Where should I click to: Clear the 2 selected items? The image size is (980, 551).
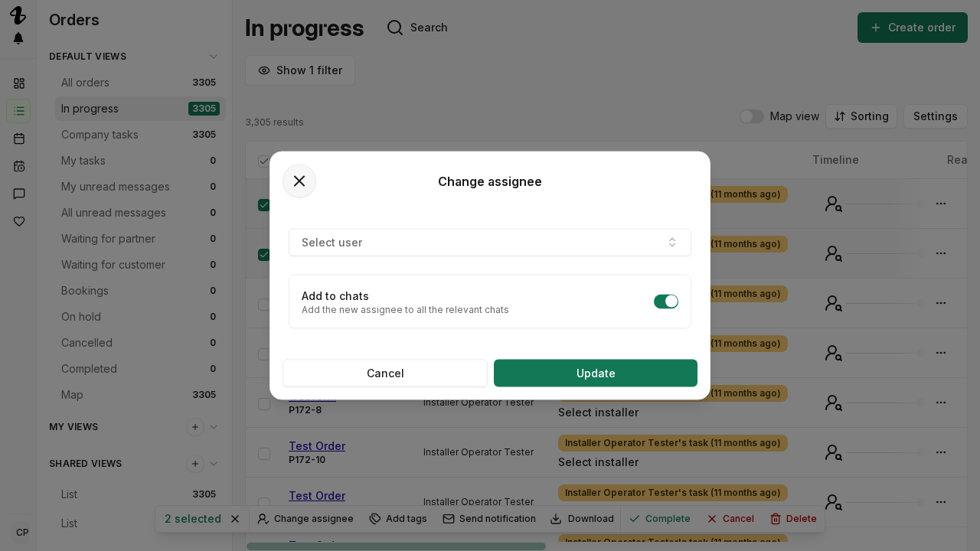click(x=235, y=519)
